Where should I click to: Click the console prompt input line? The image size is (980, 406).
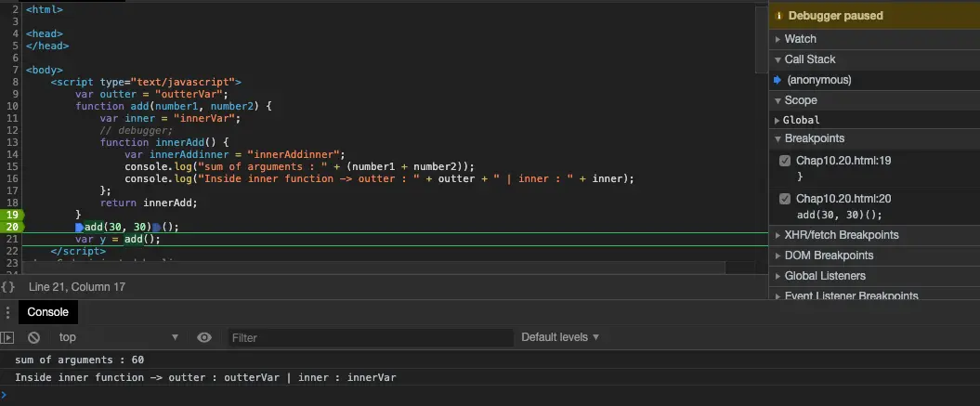click(x=490, y=396)
